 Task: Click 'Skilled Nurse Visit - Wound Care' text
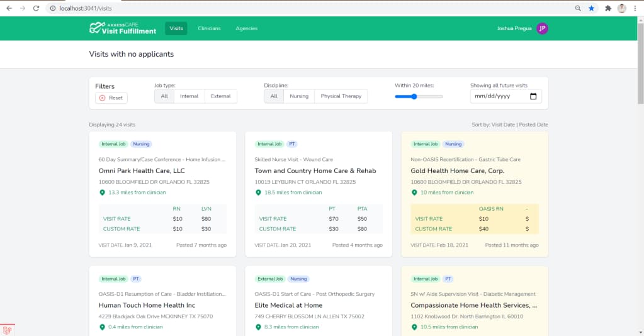tap(293, 159)
